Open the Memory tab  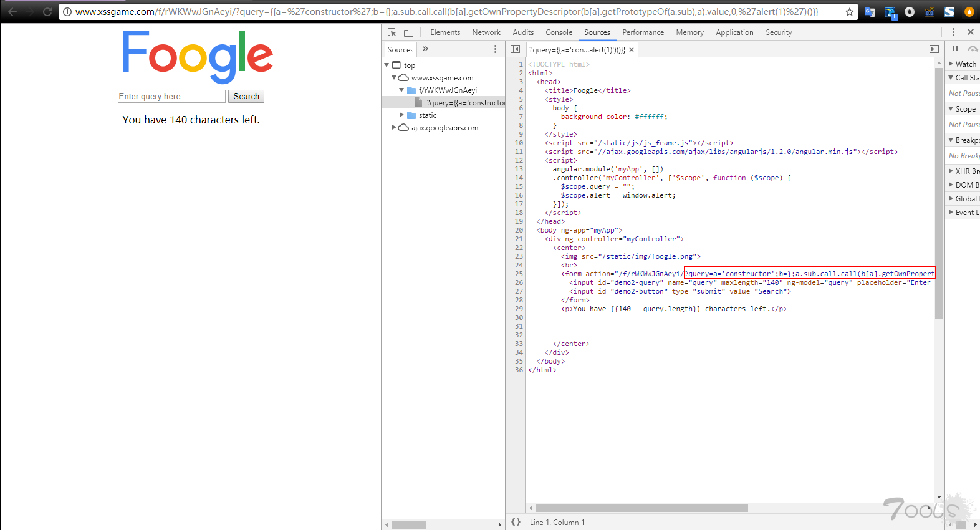(x=689, y=32)
